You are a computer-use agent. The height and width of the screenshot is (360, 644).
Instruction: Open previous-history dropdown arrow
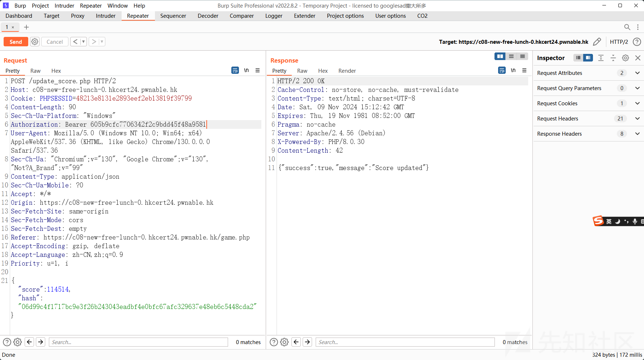tap(84, 42)
